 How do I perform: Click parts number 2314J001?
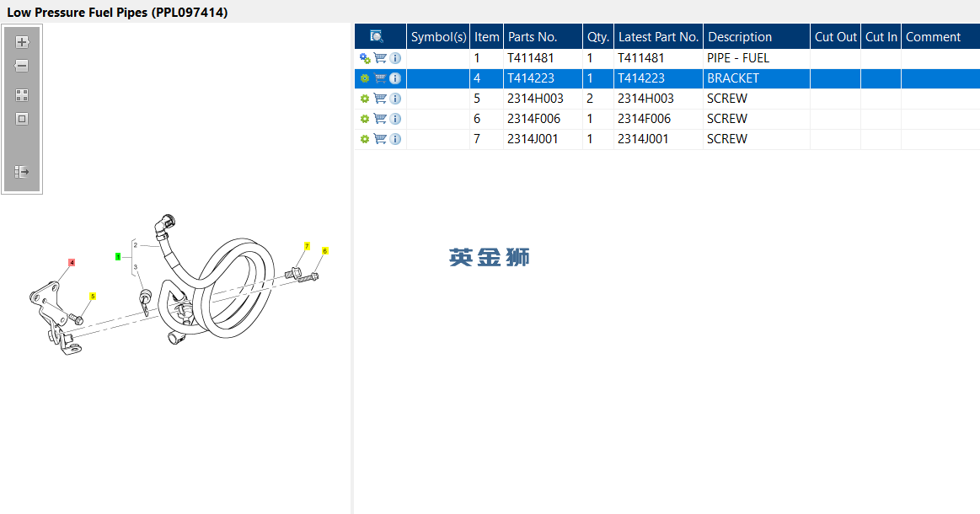pyautogui.click(x=533, y=139)
